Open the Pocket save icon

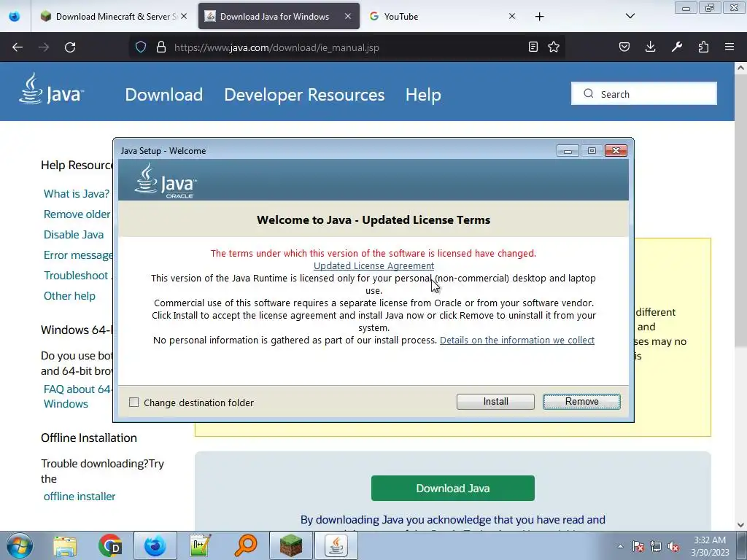click(624, 47)
